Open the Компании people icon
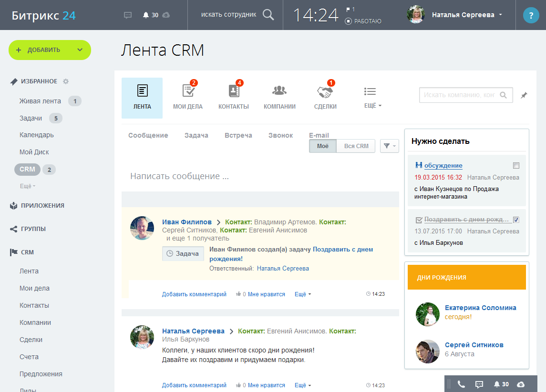546x392 pixels. coord(279,91)
